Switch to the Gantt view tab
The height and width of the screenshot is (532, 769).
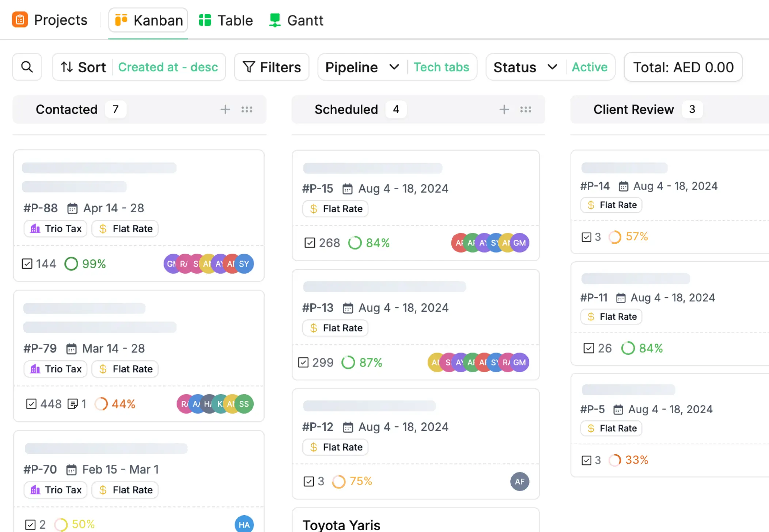(x=296, y=20)
